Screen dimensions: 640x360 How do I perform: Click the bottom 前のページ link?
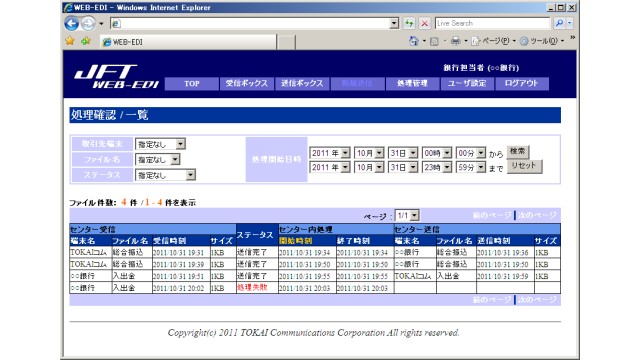[491, 300]
